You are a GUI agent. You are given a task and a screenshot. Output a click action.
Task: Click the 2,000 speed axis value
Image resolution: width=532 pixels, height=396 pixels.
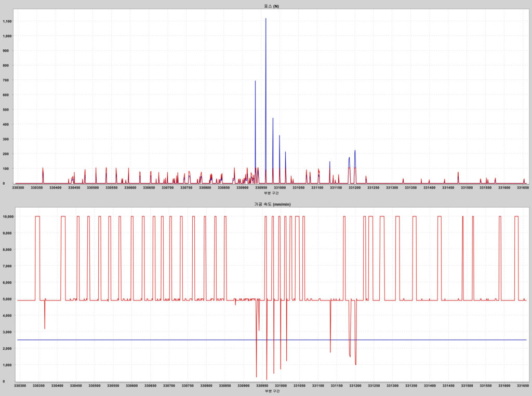point(7,349)
